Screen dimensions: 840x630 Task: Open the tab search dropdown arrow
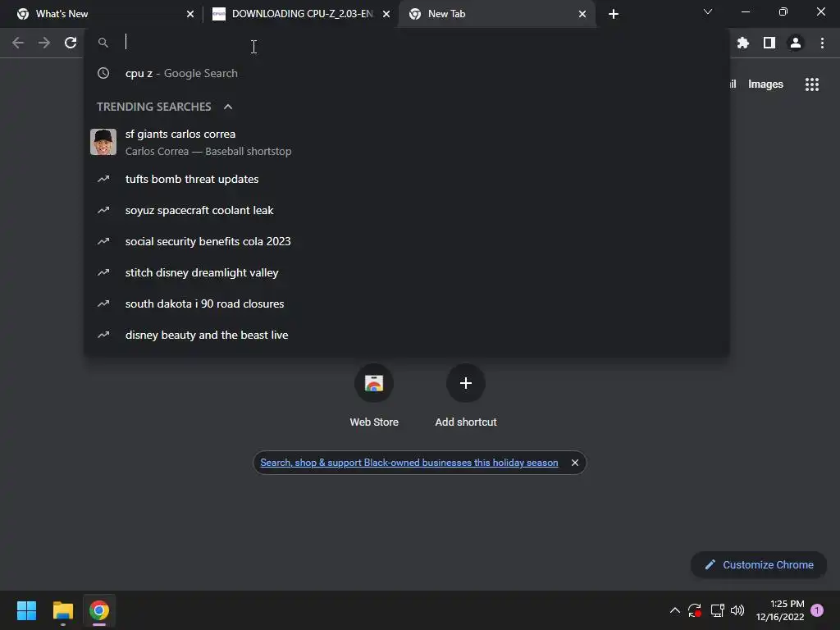[708, 11]
